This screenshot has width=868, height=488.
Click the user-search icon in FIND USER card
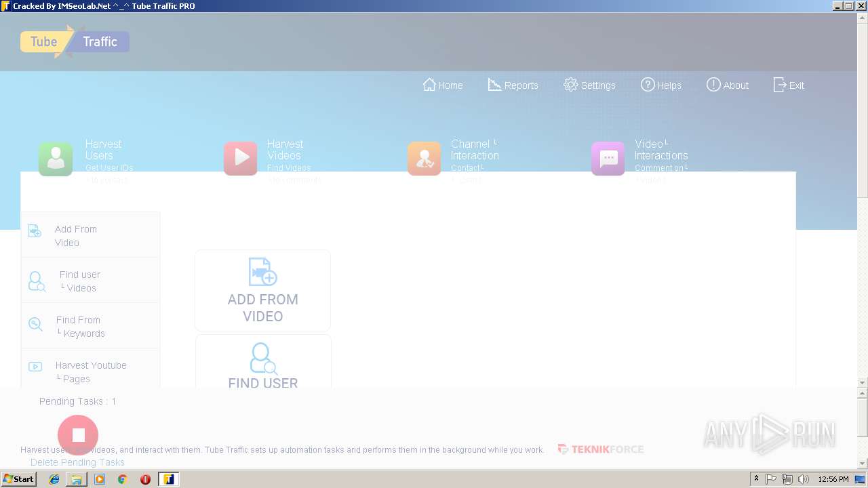tap(263, 359)
